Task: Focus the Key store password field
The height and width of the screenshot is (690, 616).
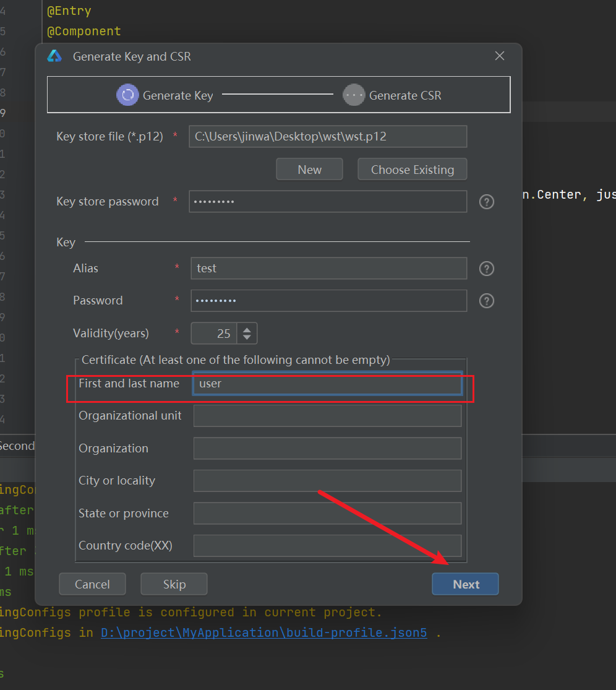Action: point(328,202)
